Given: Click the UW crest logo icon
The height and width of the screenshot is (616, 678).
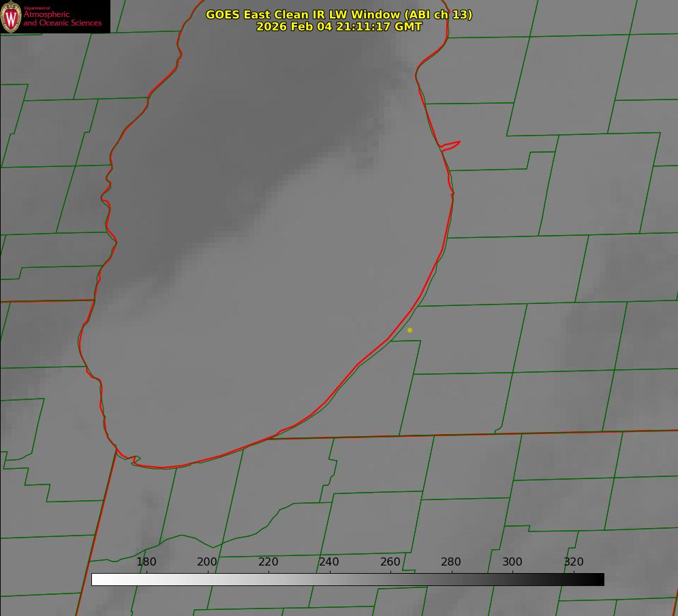Looking at the screenshot, I should [11, 17].
